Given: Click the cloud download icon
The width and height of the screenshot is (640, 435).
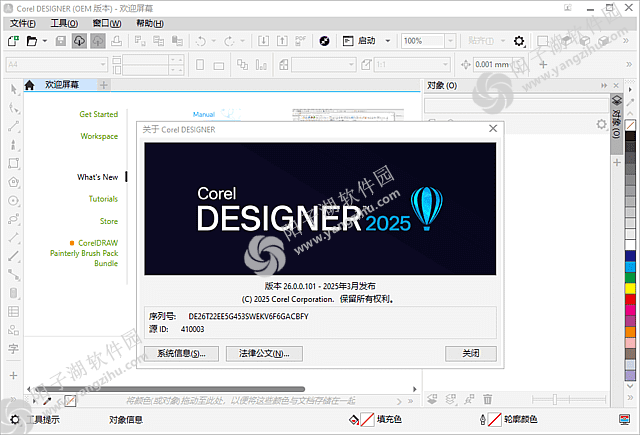Looking at the screenshot, I should tap(79, 41).
